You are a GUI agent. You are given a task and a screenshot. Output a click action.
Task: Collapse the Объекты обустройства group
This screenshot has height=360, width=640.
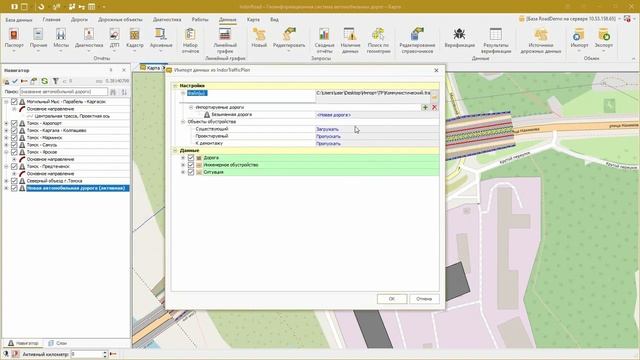tap(183, 122)
